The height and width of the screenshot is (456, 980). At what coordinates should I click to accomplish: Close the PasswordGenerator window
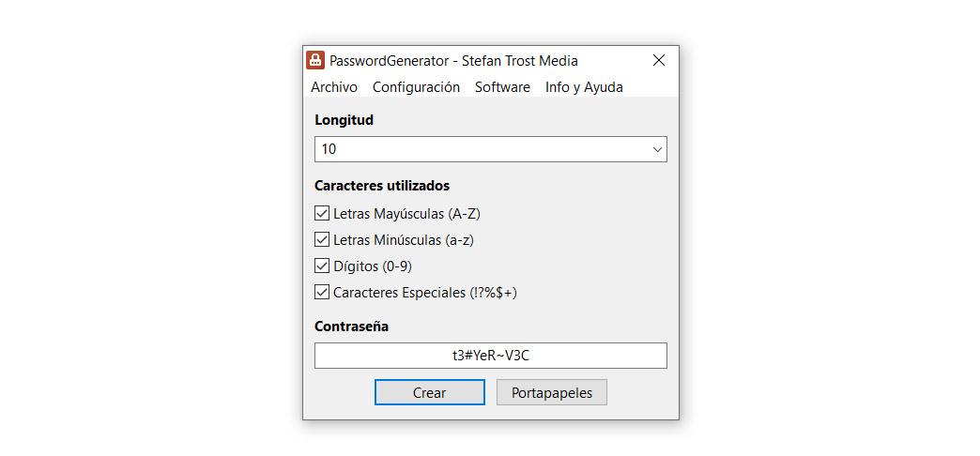[659, 60]
